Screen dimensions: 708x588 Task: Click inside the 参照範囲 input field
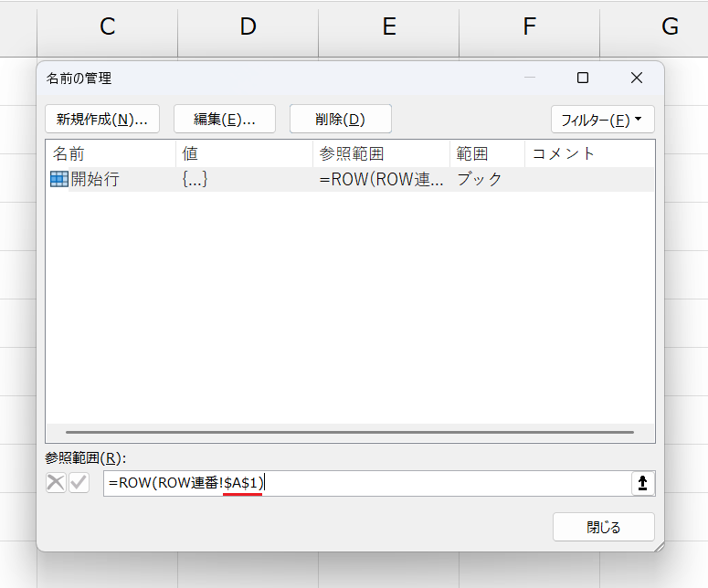pos(367,483)
